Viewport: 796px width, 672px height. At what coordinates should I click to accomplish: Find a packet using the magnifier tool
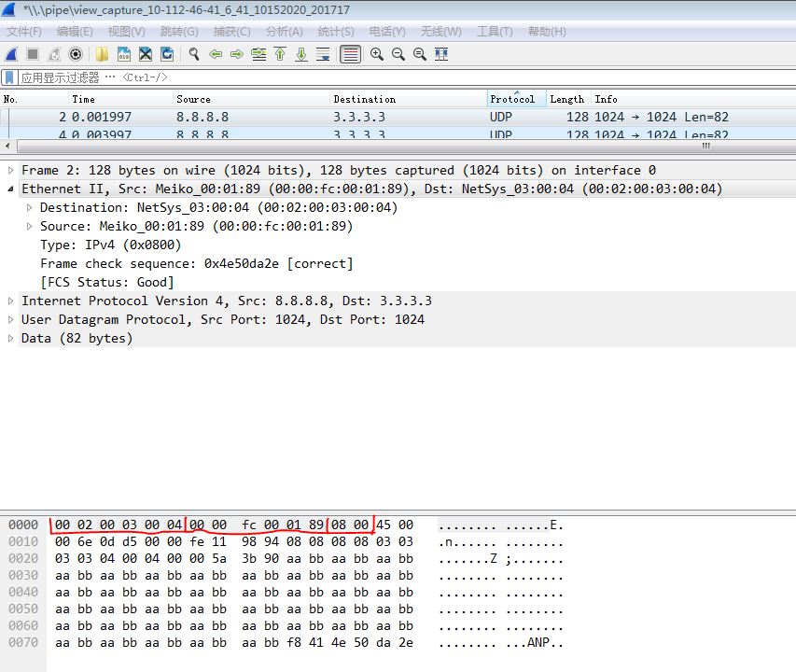193,54
